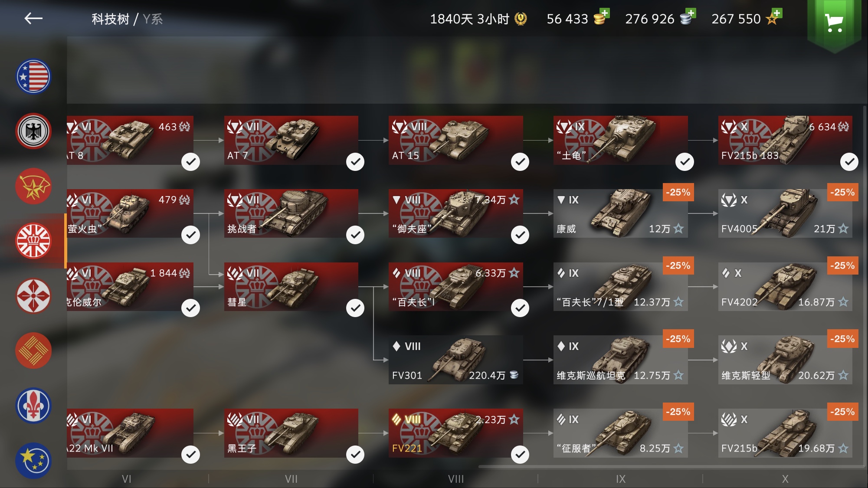Jump to tier IX column label
The image size is (868, 488).
click(x=621, y=479)
